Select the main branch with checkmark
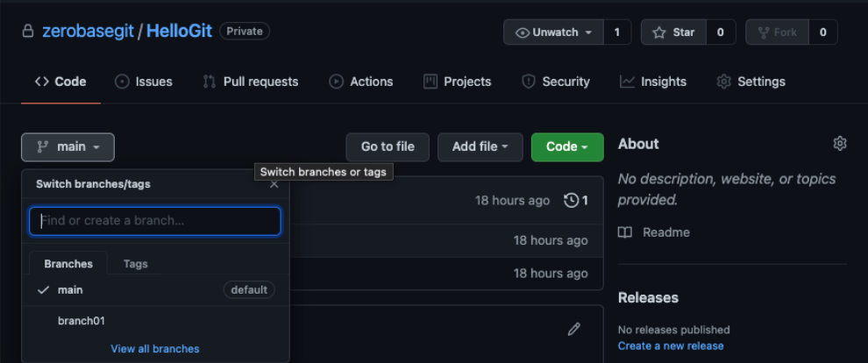This screenshot has width=868, height=363. click(70, 289)
